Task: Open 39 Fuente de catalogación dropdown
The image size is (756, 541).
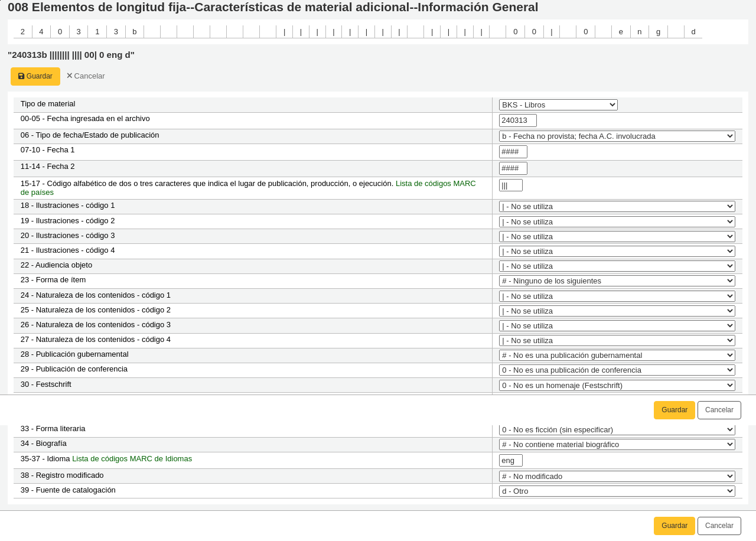Action: (617, 491)
